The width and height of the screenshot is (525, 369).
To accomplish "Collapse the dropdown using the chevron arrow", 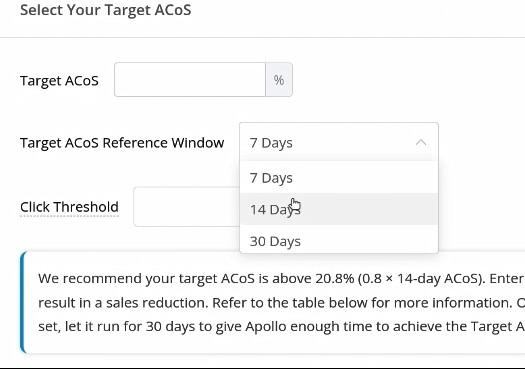I will [x=421, y=143].
